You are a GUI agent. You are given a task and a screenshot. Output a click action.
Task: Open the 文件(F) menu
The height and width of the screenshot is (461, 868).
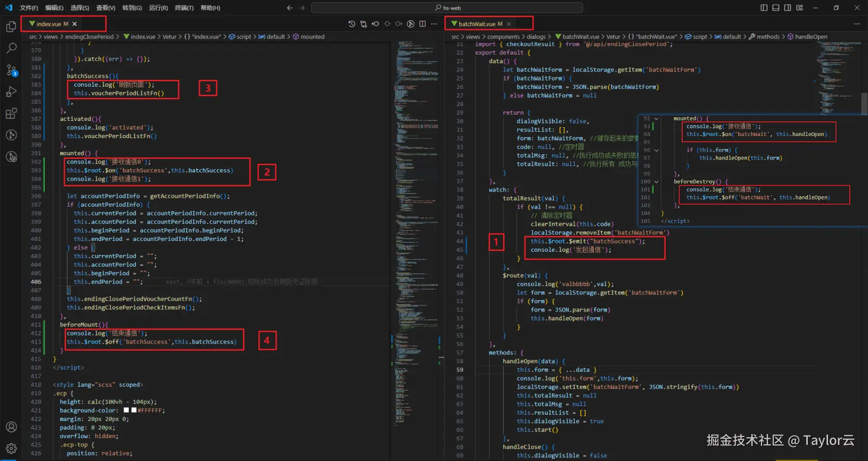pyautogui.click(x=29, y=8)
